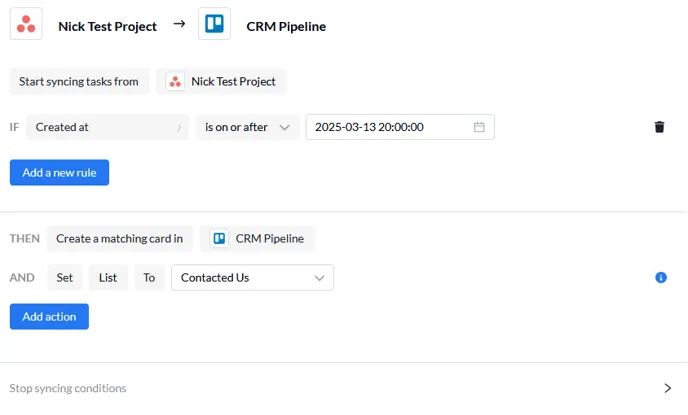The width and height of the screenshot is (688, 415).
Task: Click the Add a new rule button
Action: (x=59, y=172)
